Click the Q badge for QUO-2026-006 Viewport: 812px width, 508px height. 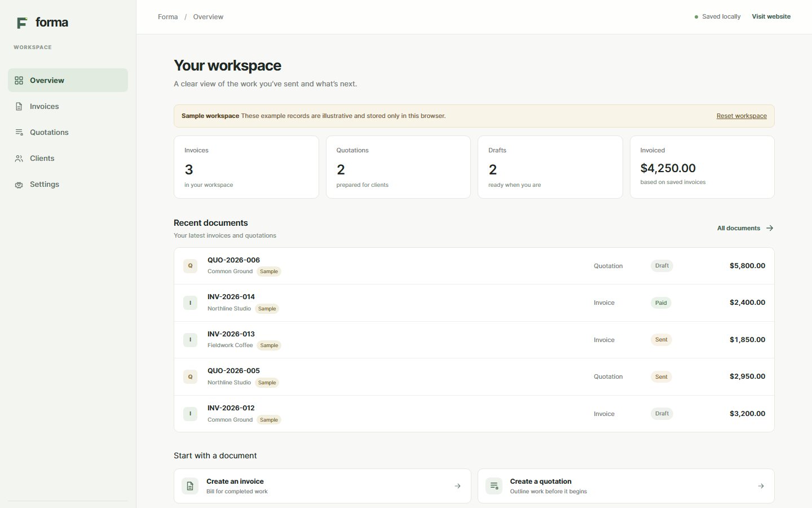point(190,266)
